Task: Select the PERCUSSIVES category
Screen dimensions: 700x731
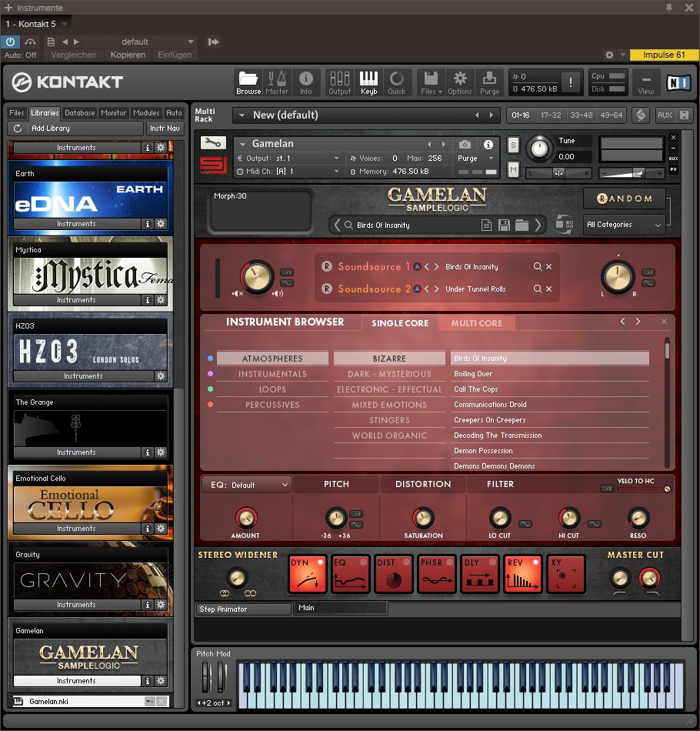Action: point(272,405)
